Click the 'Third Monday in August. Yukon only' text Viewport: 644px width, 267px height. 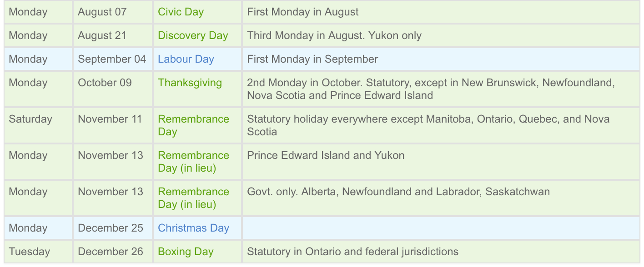[x=334, y=35]
